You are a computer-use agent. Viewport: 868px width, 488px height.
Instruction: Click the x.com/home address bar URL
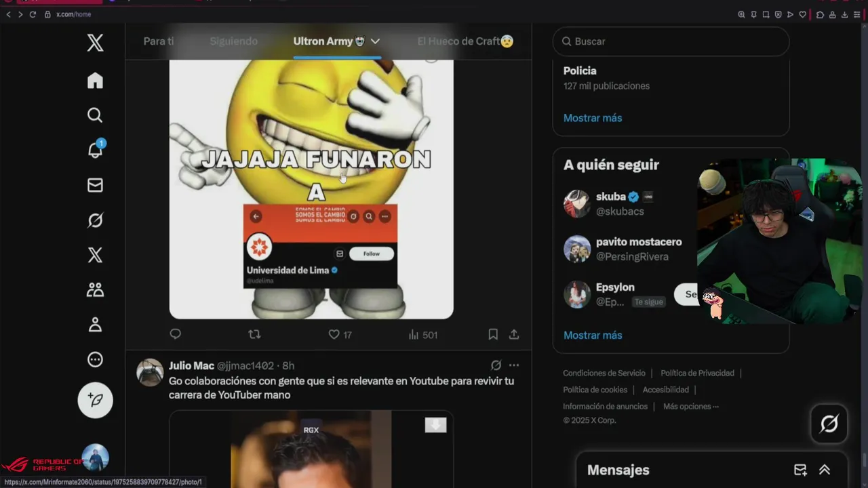[73, 14]
